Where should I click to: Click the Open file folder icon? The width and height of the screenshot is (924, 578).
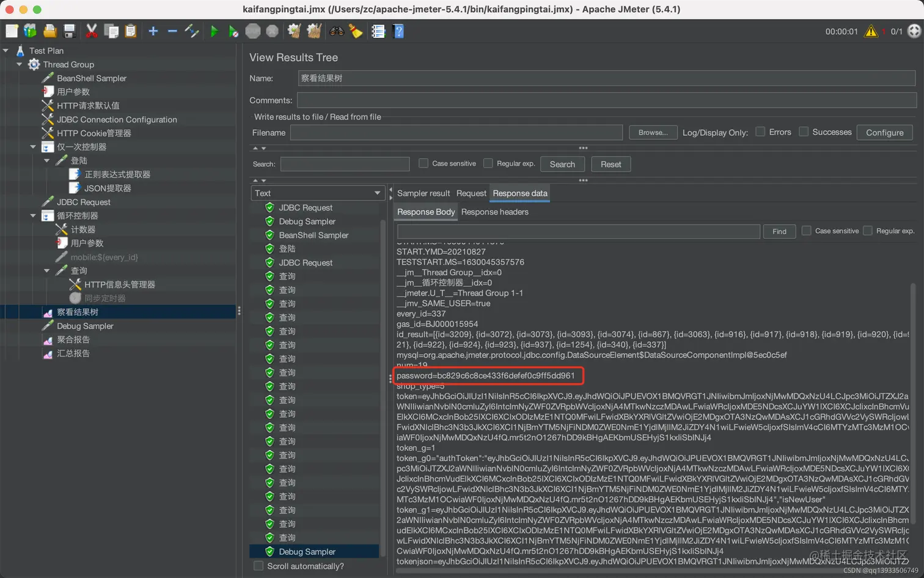(50, 31)
